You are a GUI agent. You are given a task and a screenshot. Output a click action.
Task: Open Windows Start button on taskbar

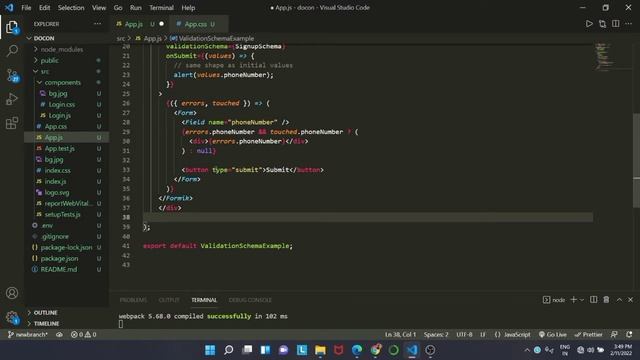[x=210, y=350]
